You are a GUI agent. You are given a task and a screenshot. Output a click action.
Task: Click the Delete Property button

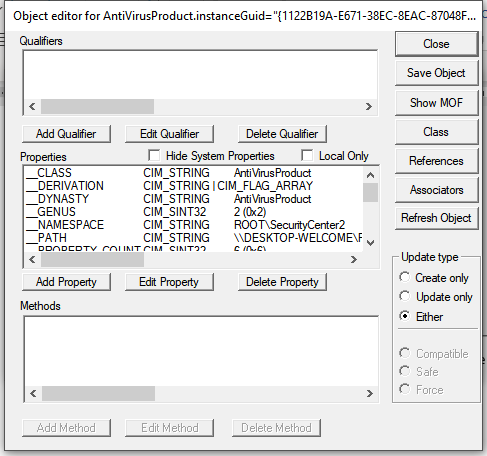tap(282, 282)
